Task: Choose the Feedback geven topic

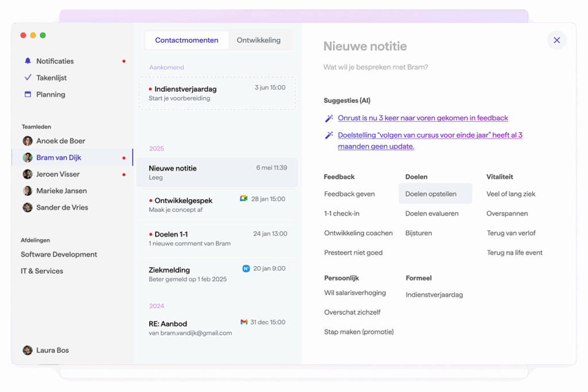Action: (x=349, y=194)
